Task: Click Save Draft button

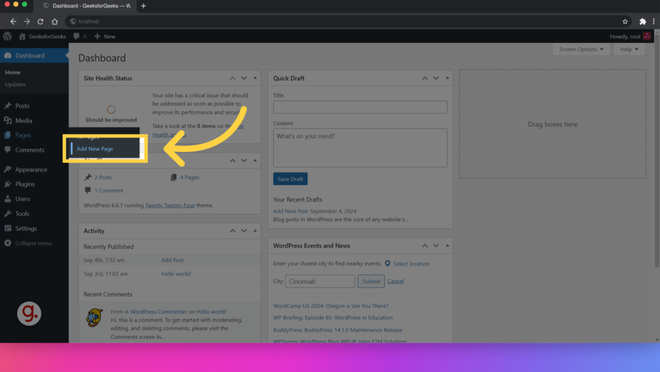Action: click(x=290, y=179)
